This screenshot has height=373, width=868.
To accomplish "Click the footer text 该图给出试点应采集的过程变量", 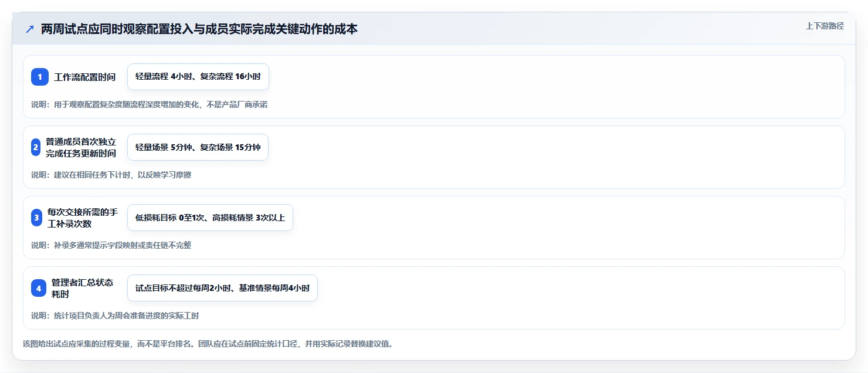I will click(208, 344).
